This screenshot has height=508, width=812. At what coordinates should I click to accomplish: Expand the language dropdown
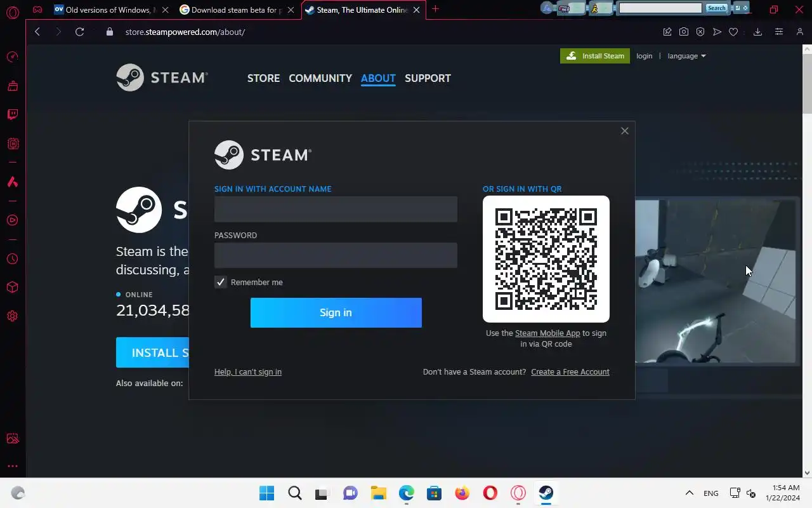point(686,56)
